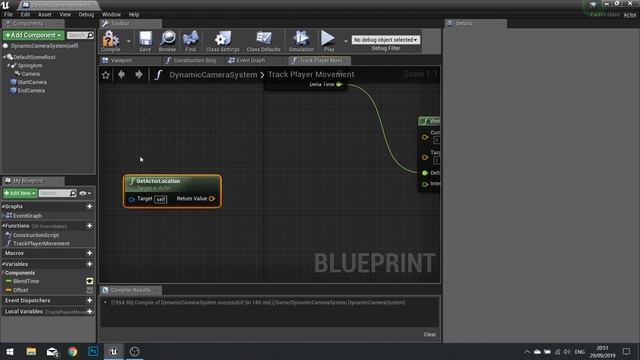Open play options dropdown arrow
The height and width of the screenshot is (360, 640).
point(346,41)
